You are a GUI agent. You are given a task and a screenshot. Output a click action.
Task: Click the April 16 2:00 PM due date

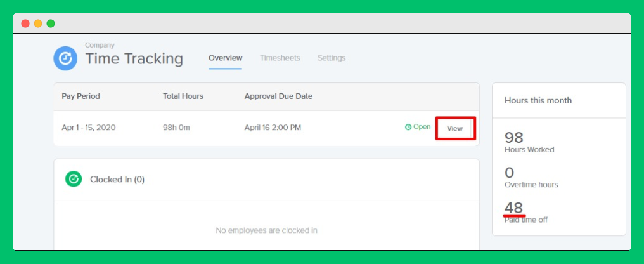(x=273, y=128)
